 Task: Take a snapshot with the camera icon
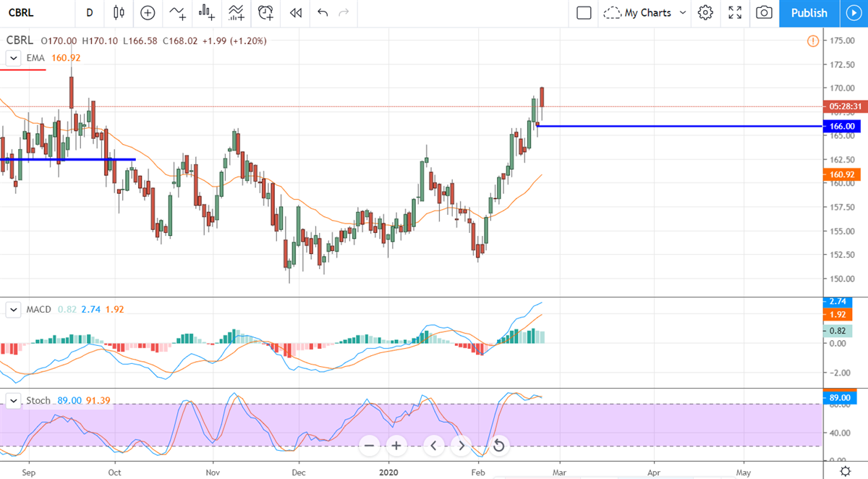[764, 12]
